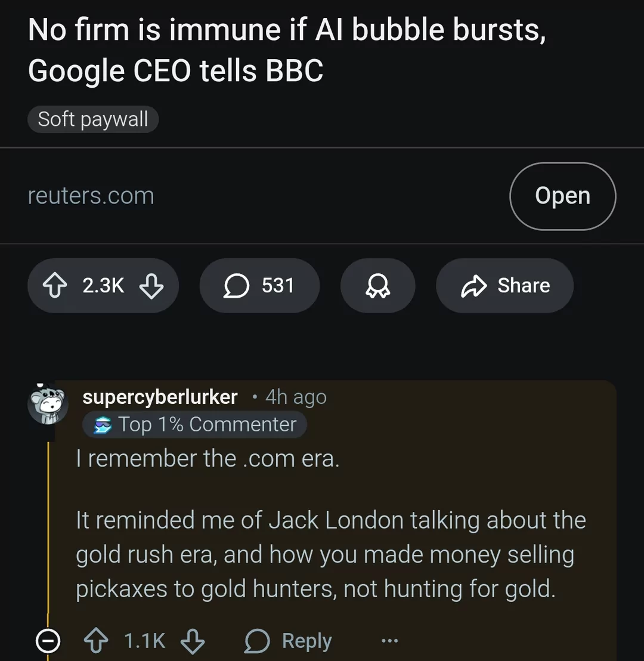Collapse supercyberlurker's comment thread
This screenshot has width=644, height=661.
click(48, 641)
